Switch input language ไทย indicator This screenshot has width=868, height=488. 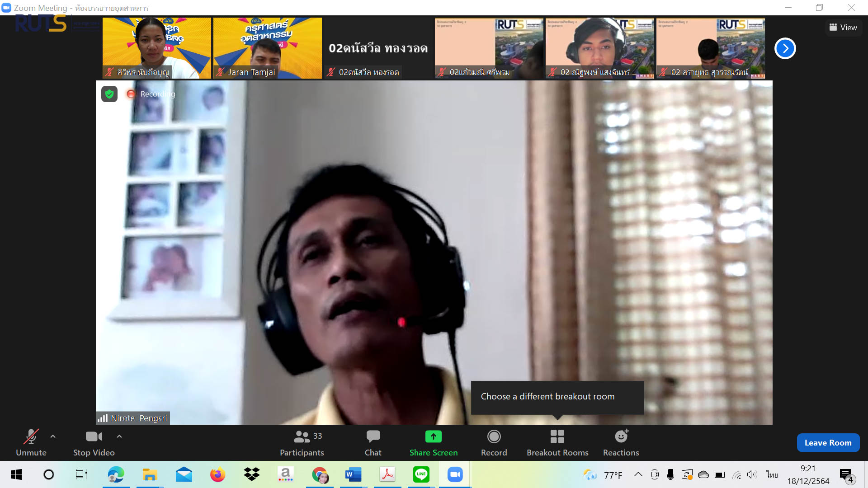[772, 474]
